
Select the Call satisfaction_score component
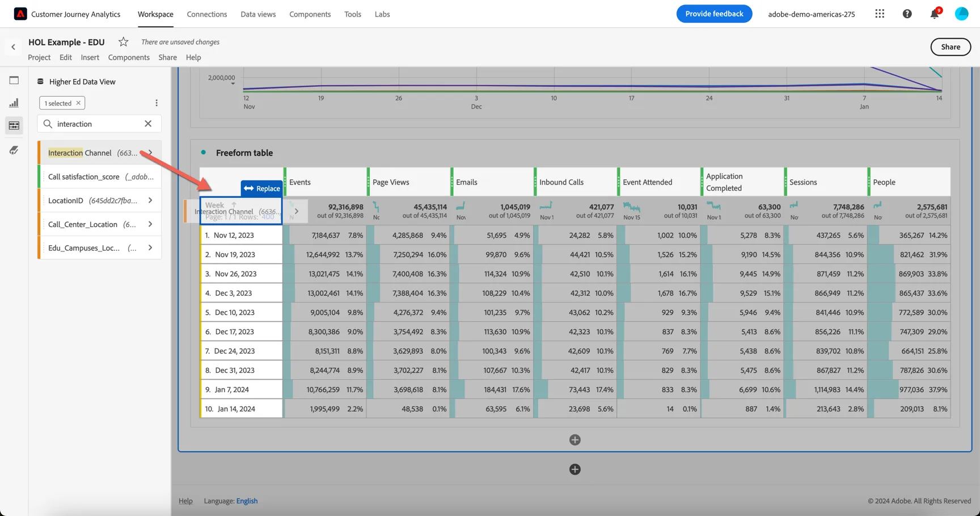pos(100,177)
